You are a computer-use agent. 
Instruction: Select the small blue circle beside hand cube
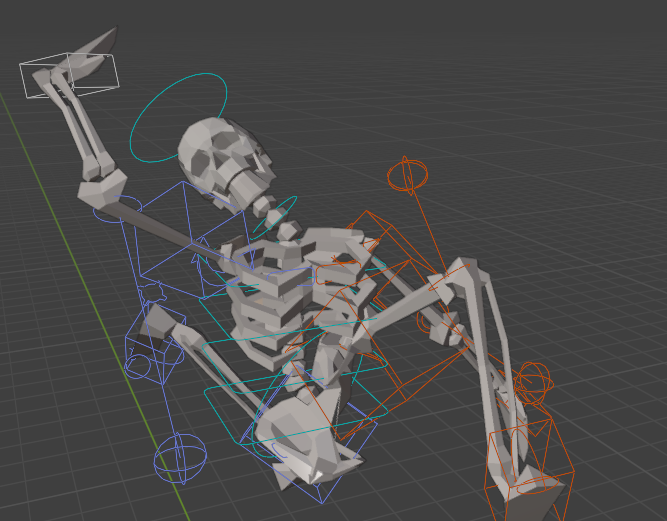click(137, 367)
